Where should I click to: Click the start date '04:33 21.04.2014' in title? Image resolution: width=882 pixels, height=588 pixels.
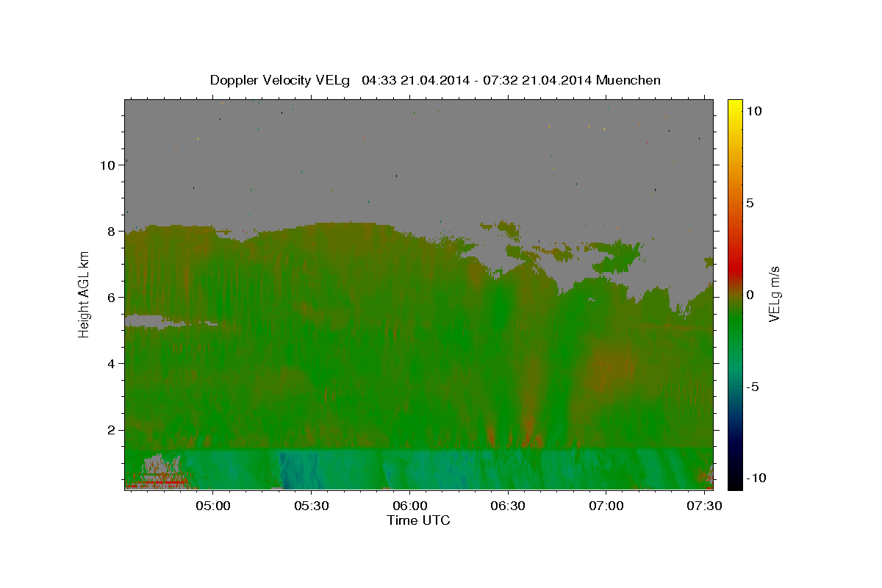[x=416, y=80]
